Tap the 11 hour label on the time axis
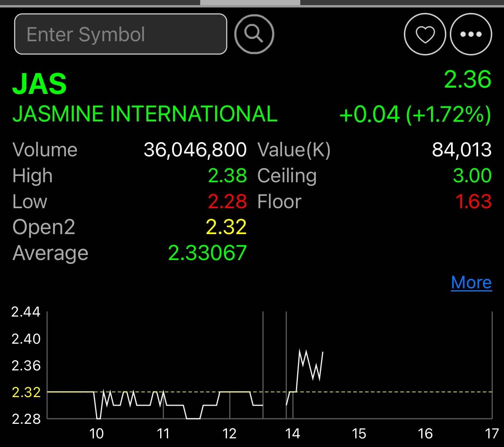Viewport: 504px width, 447px height. pyautogui.click(x=163, y=434)
